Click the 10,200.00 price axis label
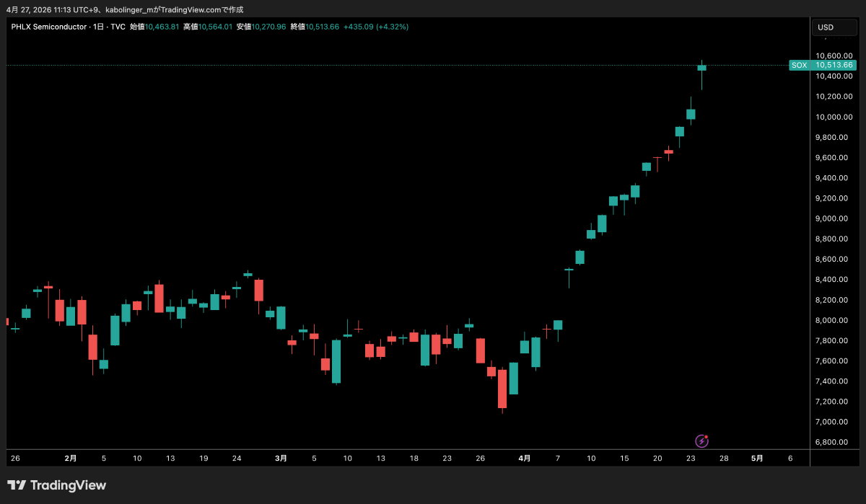 coord(834,97)
